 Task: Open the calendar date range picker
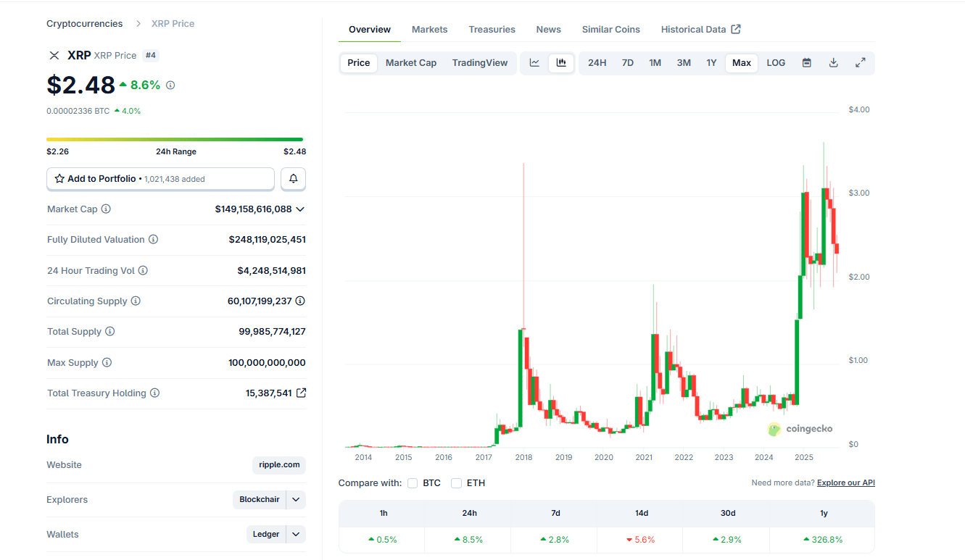coord(806,63)
